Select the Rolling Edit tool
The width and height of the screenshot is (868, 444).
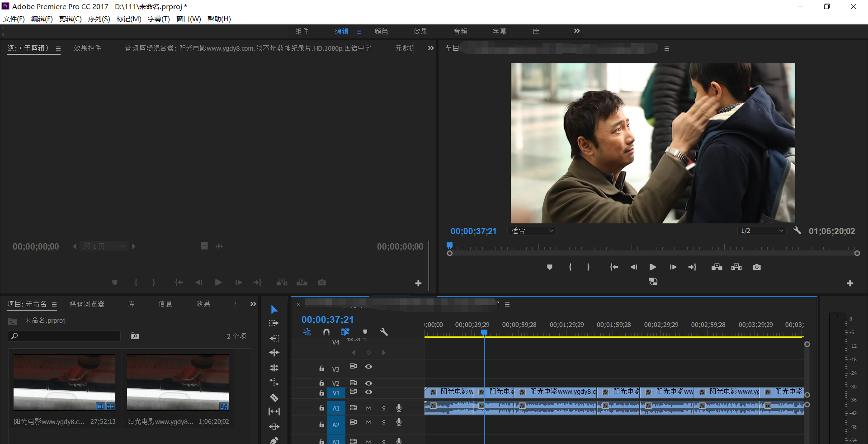tap(274, 368)
